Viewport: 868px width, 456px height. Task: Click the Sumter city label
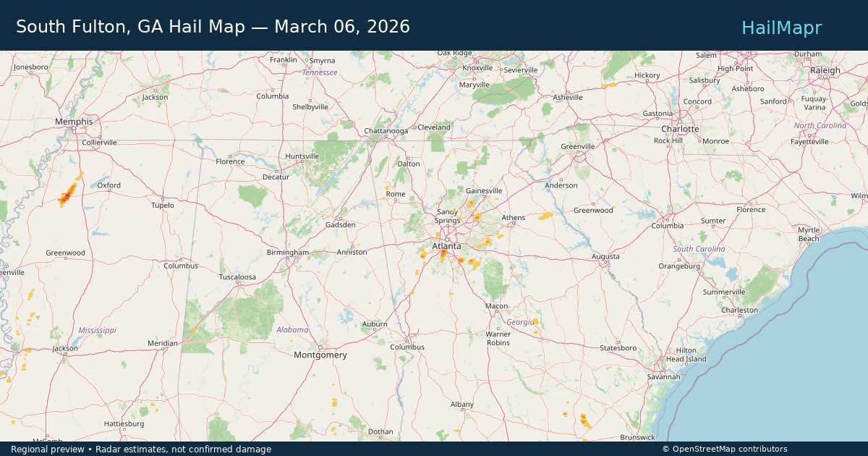tap(713, 221)
